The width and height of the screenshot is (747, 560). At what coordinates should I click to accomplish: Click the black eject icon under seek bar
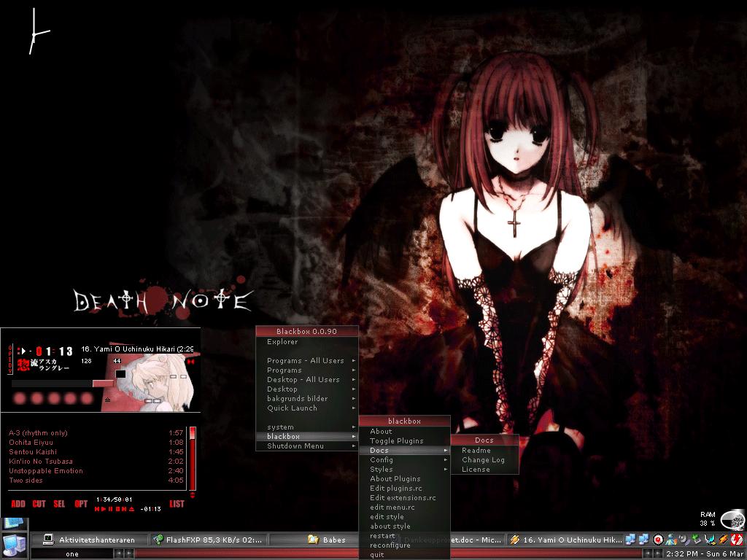(x=108, y=400)
